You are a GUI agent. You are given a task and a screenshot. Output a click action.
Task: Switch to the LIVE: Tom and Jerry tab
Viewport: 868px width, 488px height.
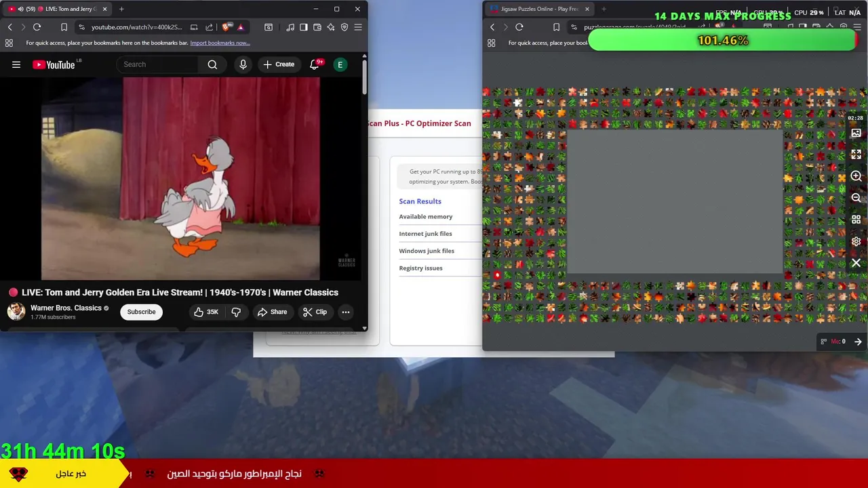point(58,9)
